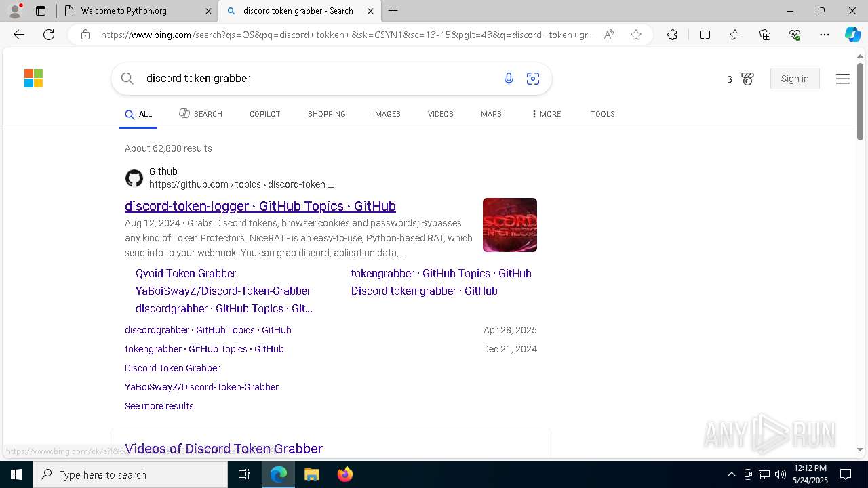Open tokengrabber link dated Dec 21, 2024
868x488 pixels.
point(204,349)
